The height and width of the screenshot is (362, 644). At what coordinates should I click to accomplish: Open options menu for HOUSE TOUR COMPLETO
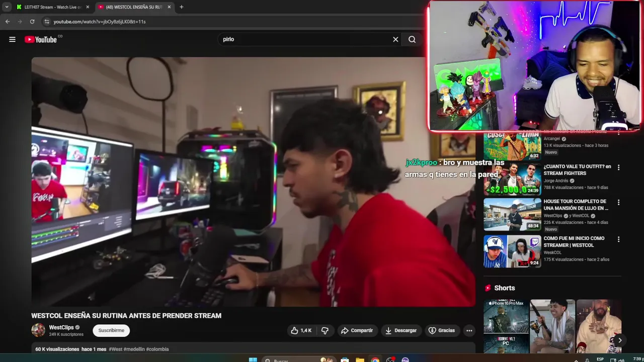coord(618,202)
